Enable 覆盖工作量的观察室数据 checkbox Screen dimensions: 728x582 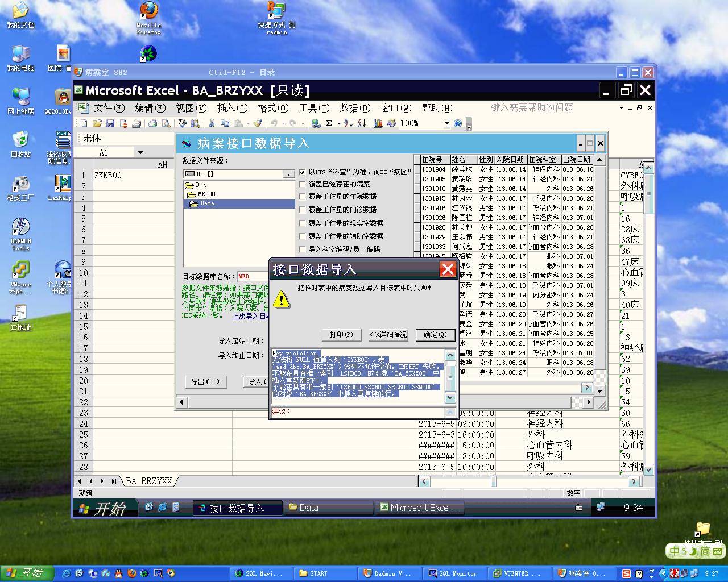pyautogui.click(x=303, y=223)
